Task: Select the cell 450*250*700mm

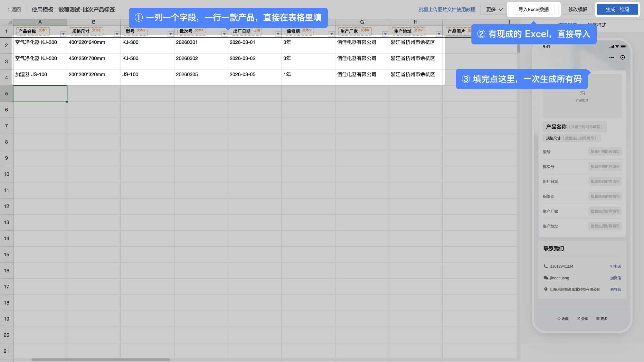Action: pyautogui.click(x=94, y=61)
